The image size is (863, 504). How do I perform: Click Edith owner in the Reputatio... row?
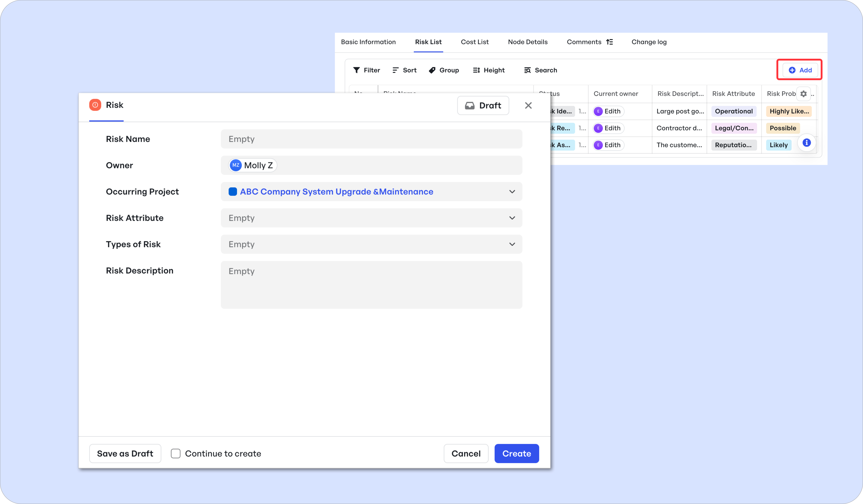609,145
